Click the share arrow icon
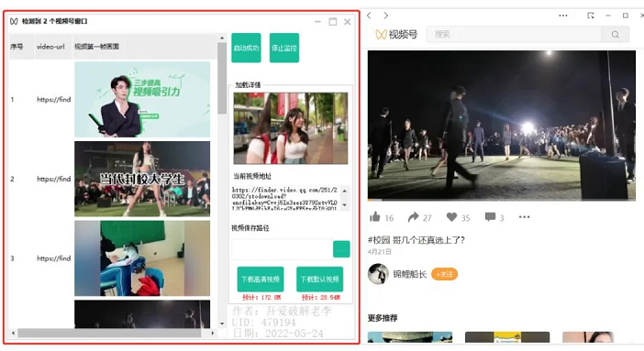644x351 pixels. click(413, 217)
